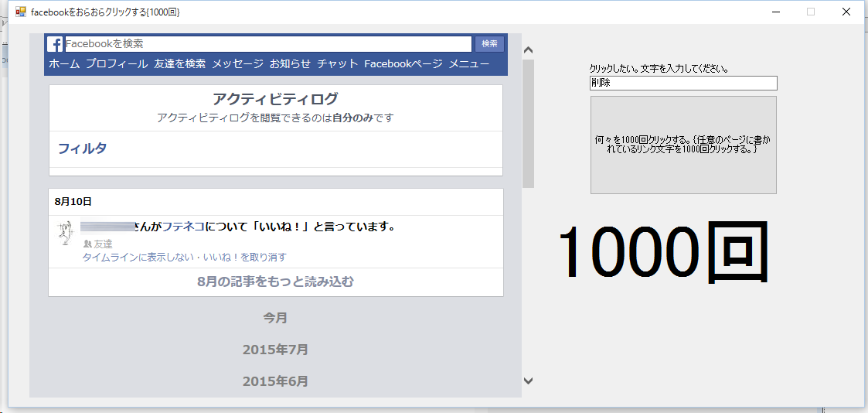868x413 pixels.
Task: Minimize the application window
Action: click(776, 12)
